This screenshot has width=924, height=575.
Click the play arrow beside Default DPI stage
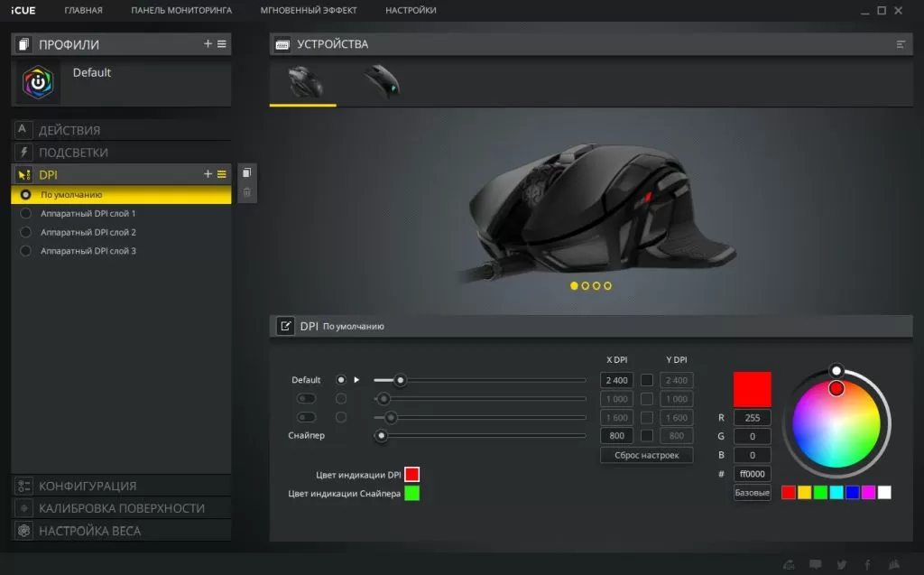pos(356,380)
